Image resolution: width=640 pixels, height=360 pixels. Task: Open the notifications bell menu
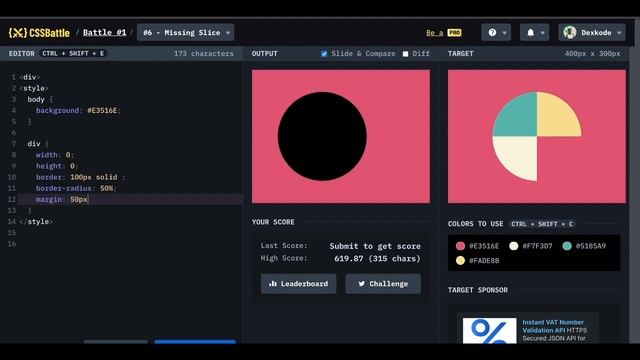click(530, 33)
